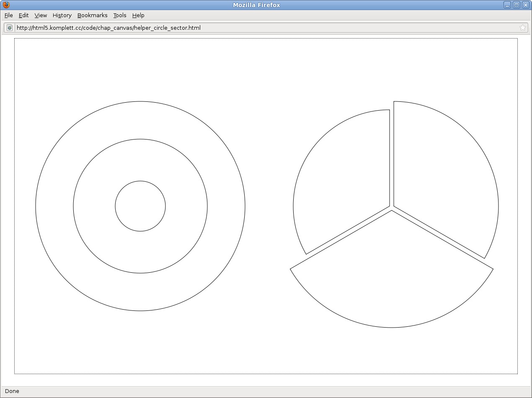Image resolution: width=532 pixels, height=398 pixels.
Task: Click the URL address field
Action: 251,28
